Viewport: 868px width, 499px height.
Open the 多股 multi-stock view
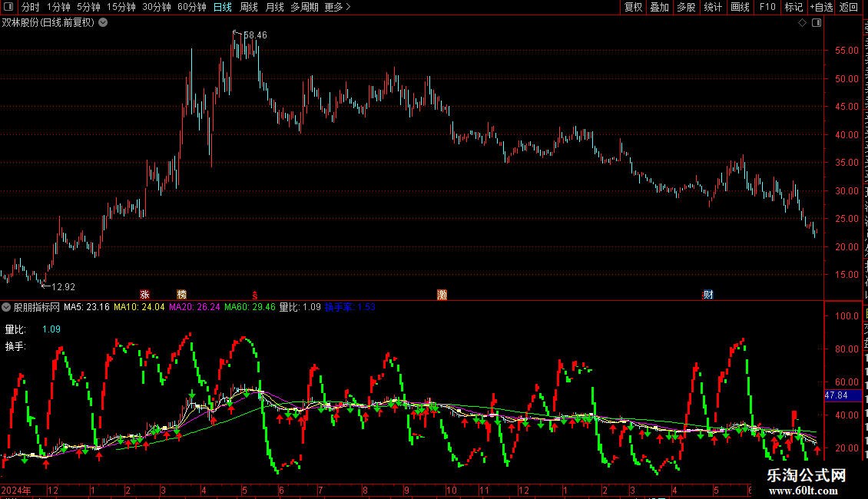coord(686,7)
